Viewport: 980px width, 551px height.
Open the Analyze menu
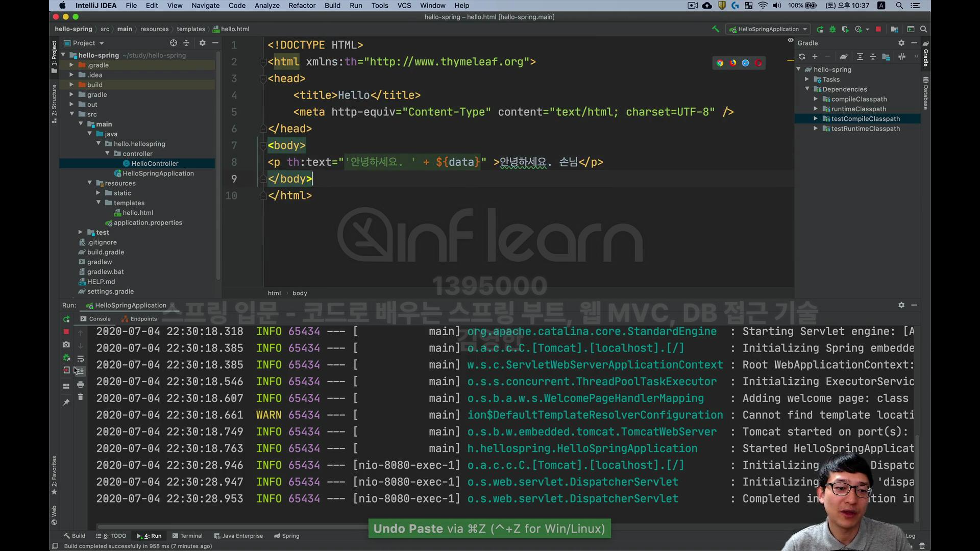[x=267, y=6]
